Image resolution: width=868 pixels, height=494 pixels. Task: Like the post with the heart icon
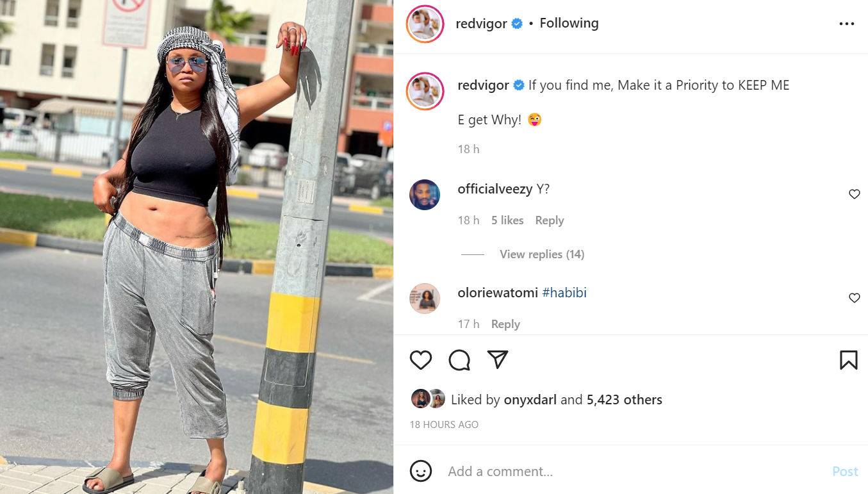tap(421, 360)
